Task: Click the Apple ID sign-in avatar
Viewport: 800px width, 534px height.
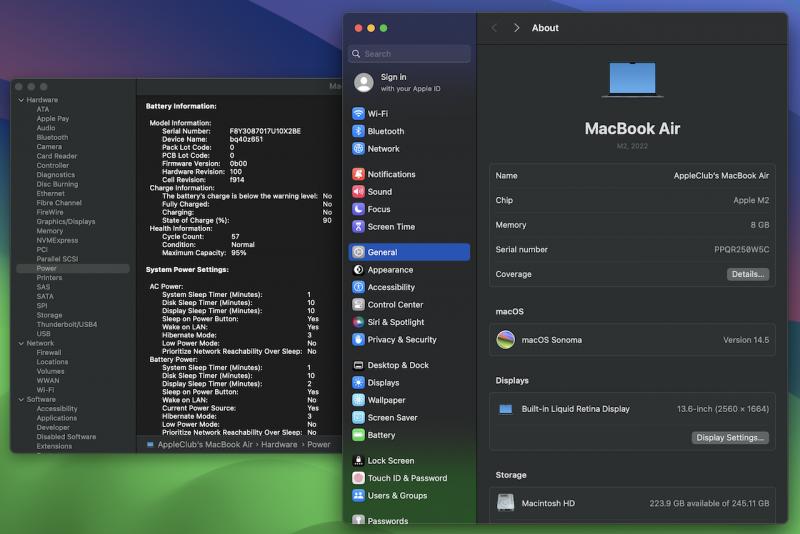Action: [x=364, y=82]
